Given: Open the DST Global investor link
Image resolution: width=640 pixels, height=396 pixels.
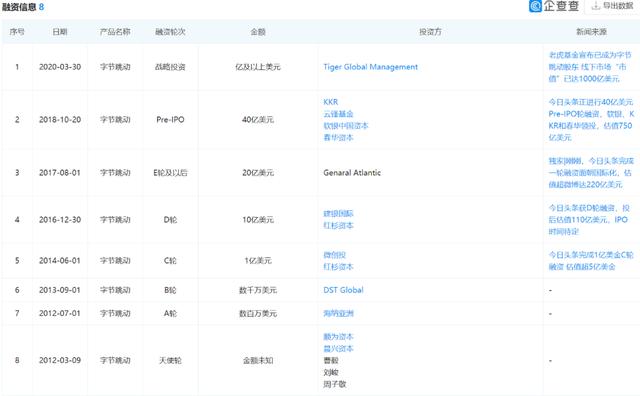Looking at the screenshot, I should [343, 290].
